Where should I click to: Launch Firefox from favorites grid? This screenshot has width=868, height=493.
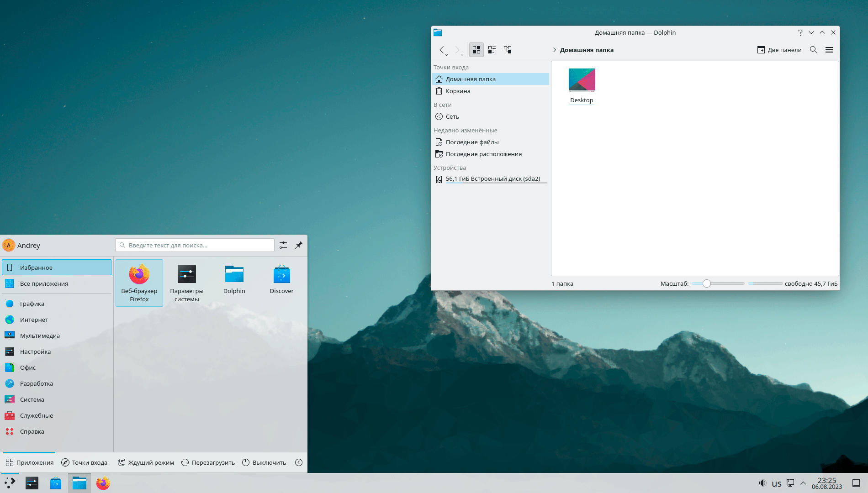coord(139,283)
